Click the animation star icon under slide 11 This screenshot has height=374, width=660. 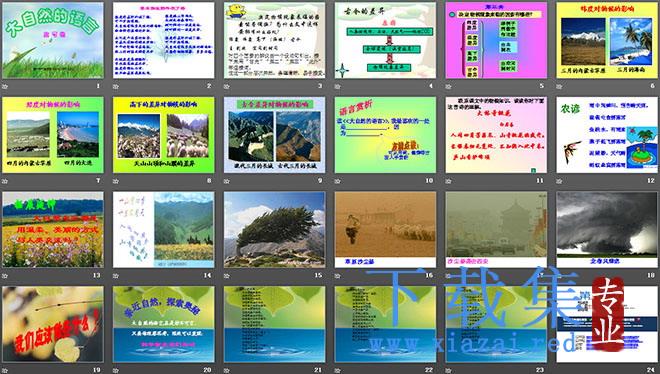click(448, 181)
